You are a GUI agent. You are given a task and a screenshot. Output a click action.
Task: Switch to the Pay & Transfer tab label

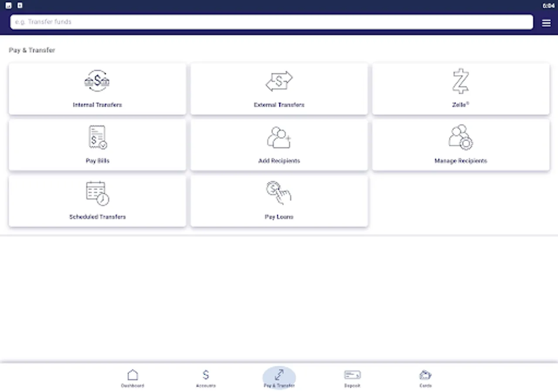coord(279,386)
